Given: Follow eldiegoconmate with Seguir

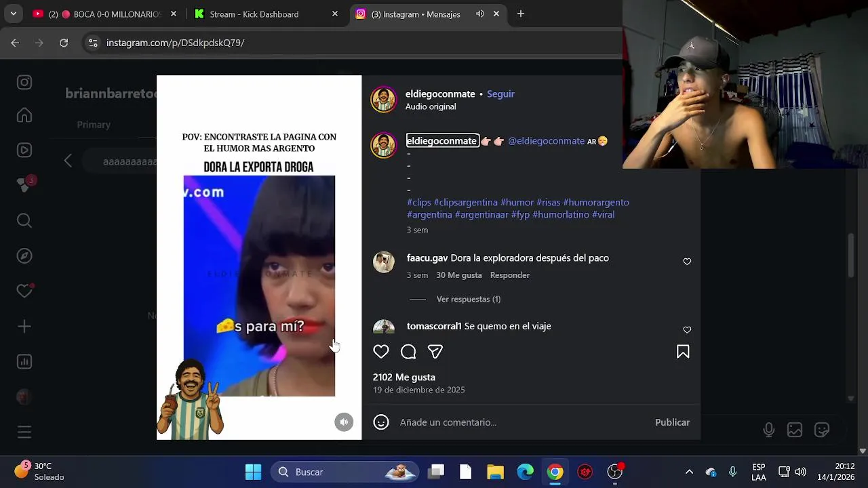Looking at the screenshot, I should click(x=500, y=94).
